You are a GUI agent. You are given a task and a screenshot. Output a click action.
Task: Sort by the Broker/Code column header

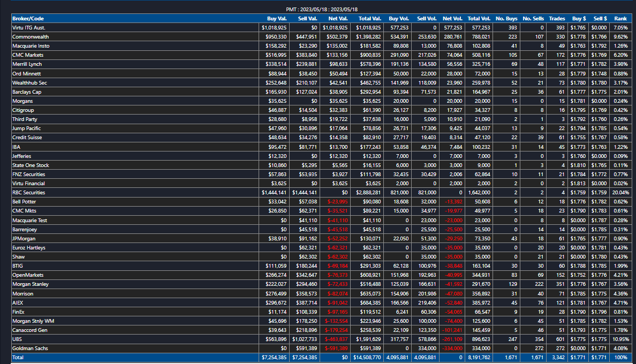(28, 19)
